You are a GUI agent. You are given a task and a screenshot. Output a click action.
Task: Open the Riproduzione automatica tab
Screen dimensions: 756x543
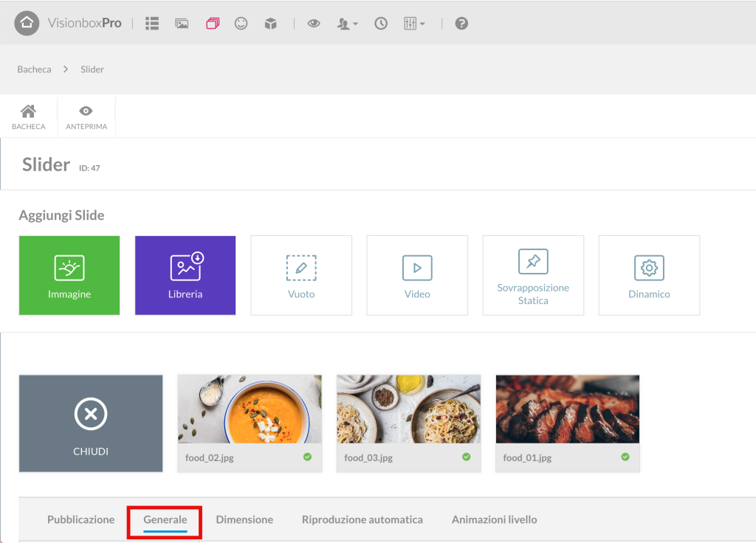tap(362, 519)
